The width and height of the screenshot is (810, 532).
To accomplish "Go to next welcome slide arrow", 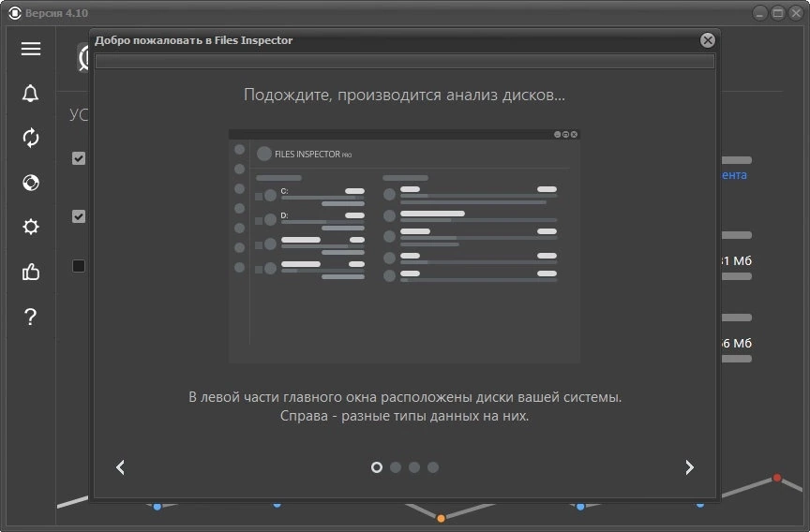I will 689,467.
